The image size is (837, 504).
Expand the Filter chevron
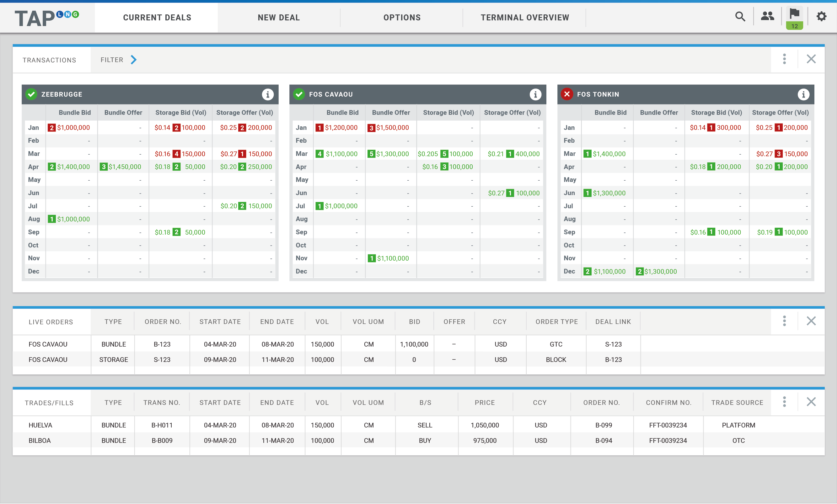tap(133, 60)
